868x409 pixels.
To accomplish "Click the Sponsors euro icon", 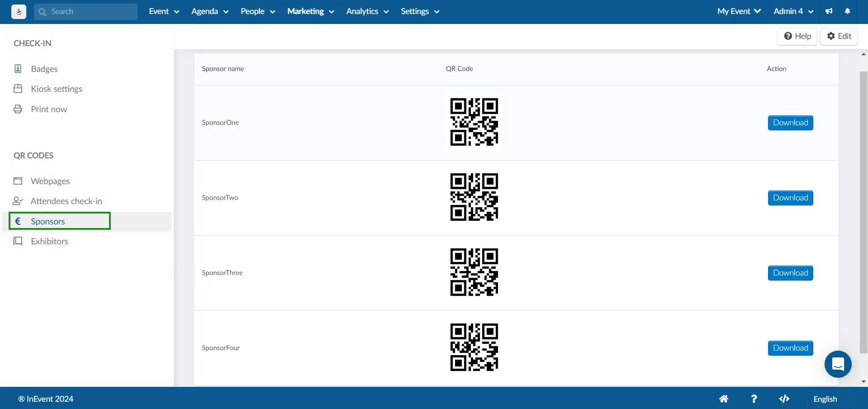I will click(x=18, y=221).
